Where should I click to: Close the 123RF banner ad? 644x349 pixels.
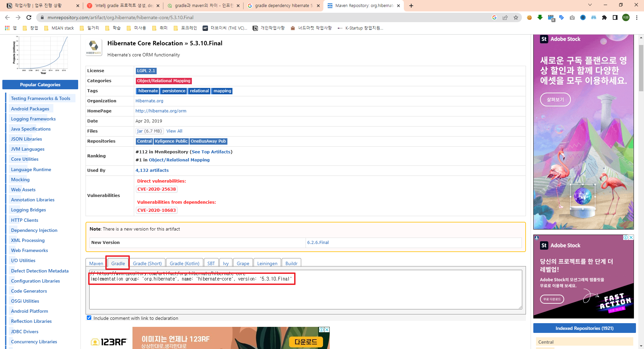coord(327,330)
